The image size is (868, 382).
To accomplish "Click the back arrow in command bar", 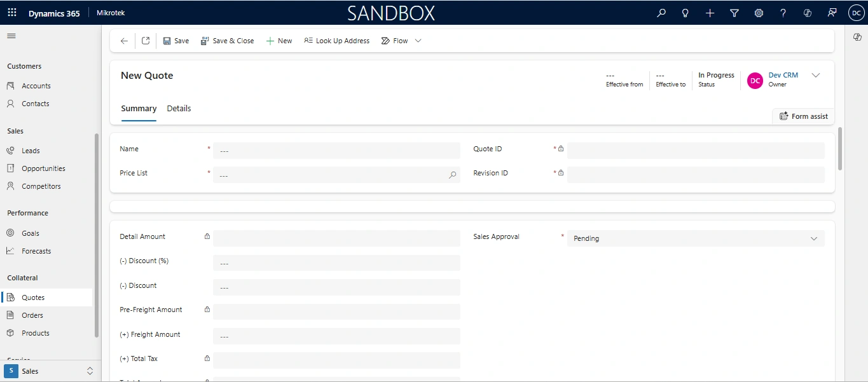I will click(124, 41).
